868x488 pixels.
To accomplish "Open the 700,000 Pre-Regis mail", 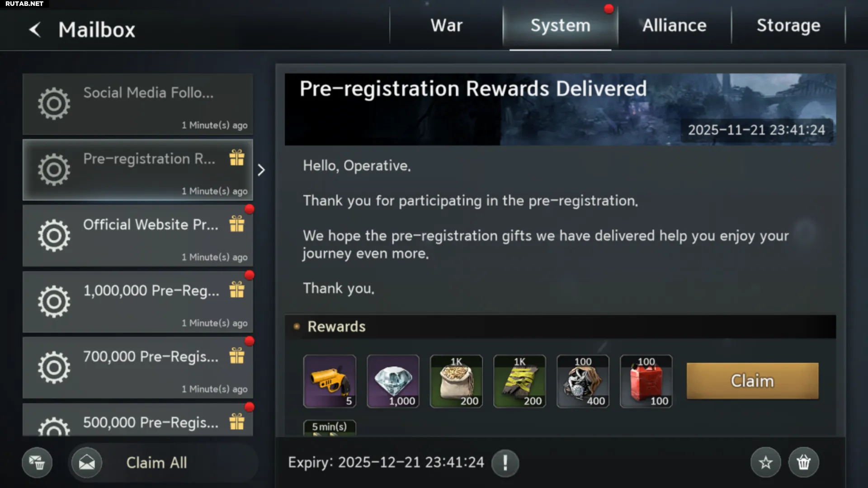I will click(x=138, y=367).
